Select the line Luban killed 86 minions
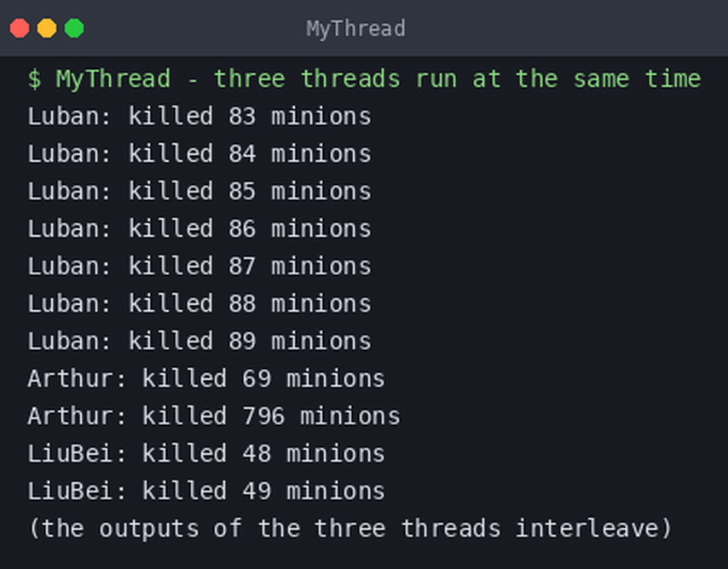This screenshot has width=728, height=569. coord(199,229)
